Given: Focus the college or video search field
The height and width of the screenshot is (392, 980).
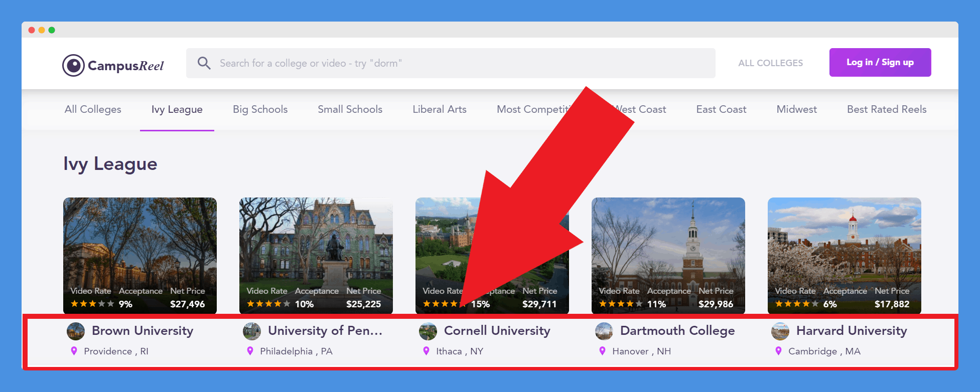Looking at the screenshot, I should pos(451,63).
